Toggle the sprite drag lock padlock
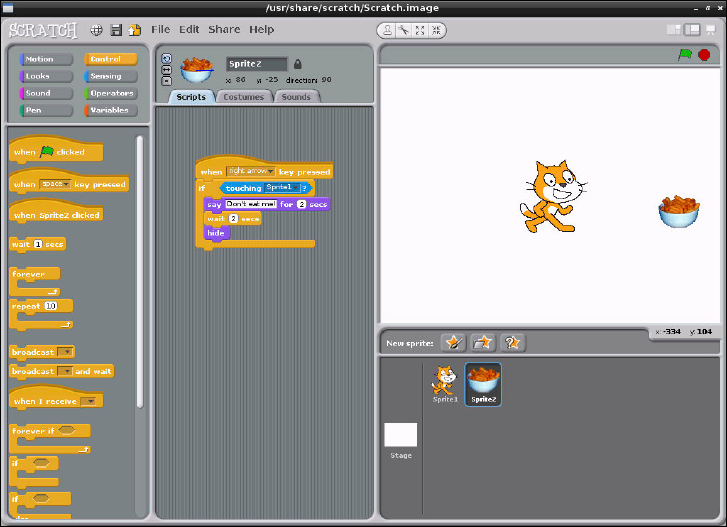Viewport: 727px width, 527px height. tap(297, 64)
